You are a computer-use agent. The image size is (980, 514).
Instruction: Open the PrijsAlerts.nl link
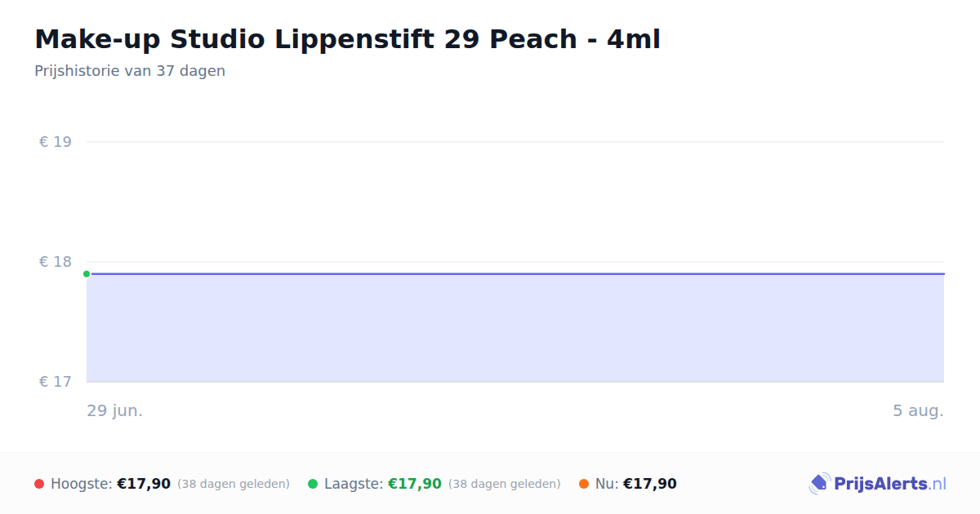coord(890,484)
